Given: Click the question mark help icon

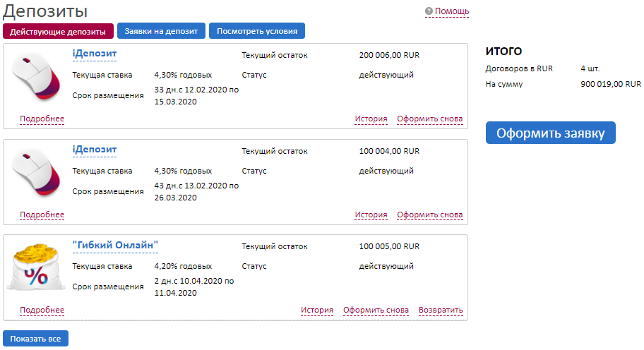Looking at the screenshot, I should click(429, 11).
